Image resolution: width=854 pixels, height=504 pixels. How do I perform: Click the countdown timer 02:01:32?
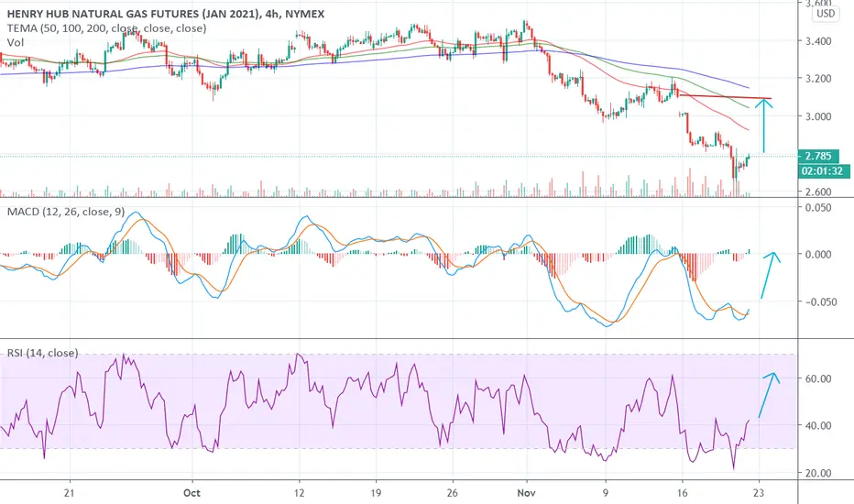click(822, 171)
